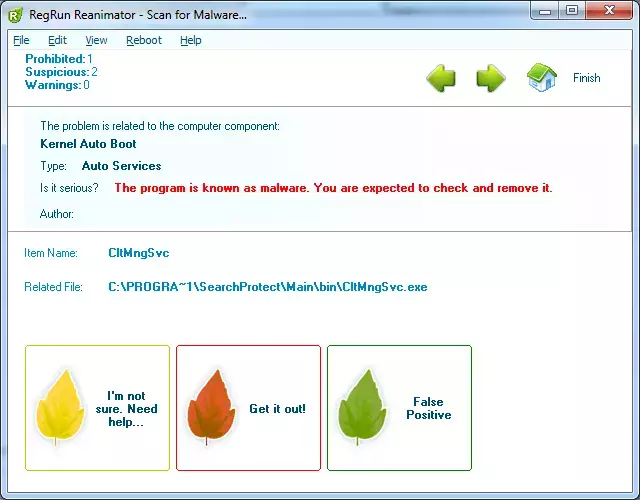Click the CltMngSvc item name
This screenshot has height=500, width=640.
(138, 253)
